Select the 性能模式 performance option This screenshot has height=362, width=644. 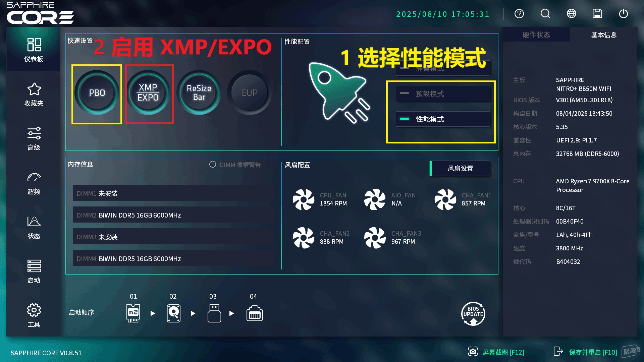(x=443, y=119)
